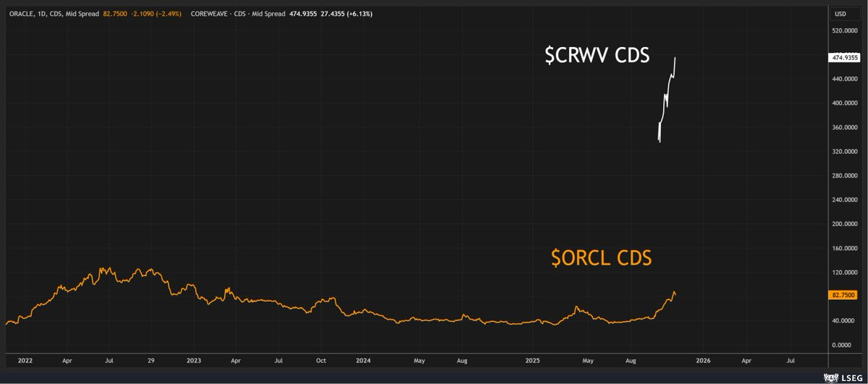The image size is (868, 384).
Task: Click the 2022 label on time axis
Action: click(x=25, y=360)
